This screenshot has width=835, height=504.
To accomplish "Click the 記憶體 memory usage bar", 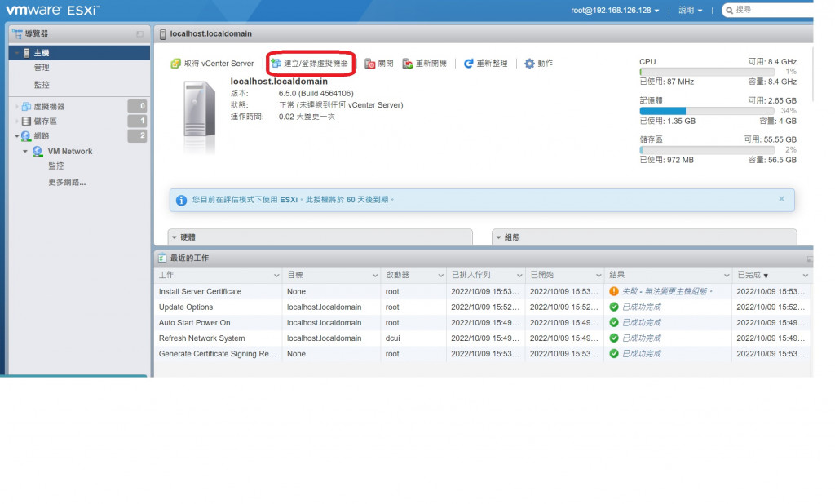I will tap(707, 111).
